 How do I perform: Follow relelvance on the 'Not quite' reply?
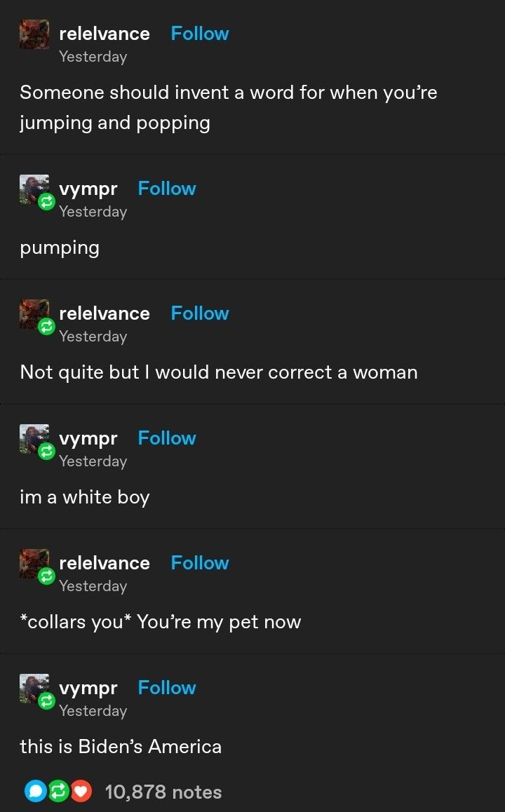[200, 313]
